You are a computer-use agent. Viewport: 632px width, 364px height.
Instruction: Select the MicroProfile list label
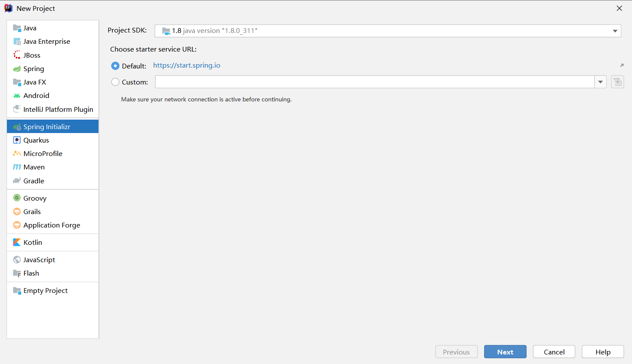43,153
